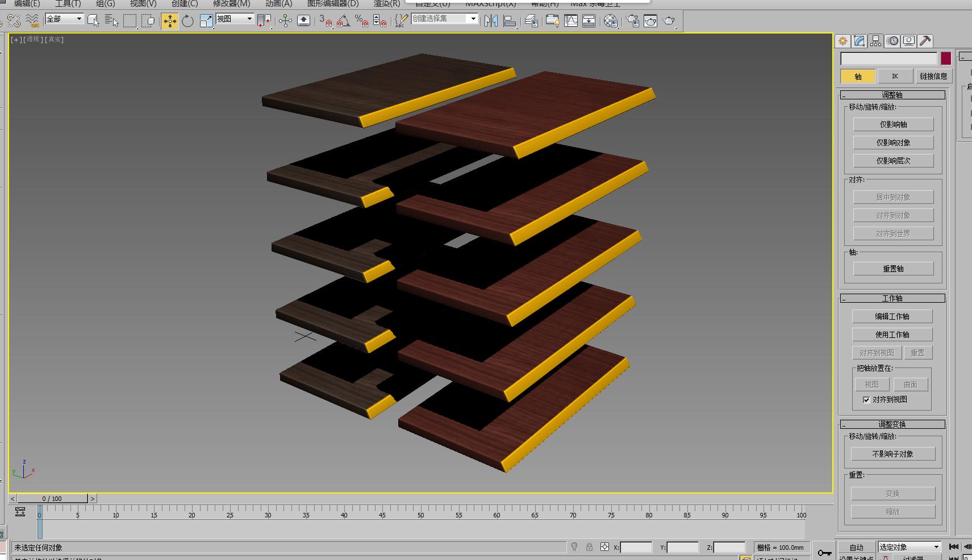Viewport: 972px width, 560px height.
Task: Click the Mirror tool icon
Action: pyautogui.click(x=491, y=22)
